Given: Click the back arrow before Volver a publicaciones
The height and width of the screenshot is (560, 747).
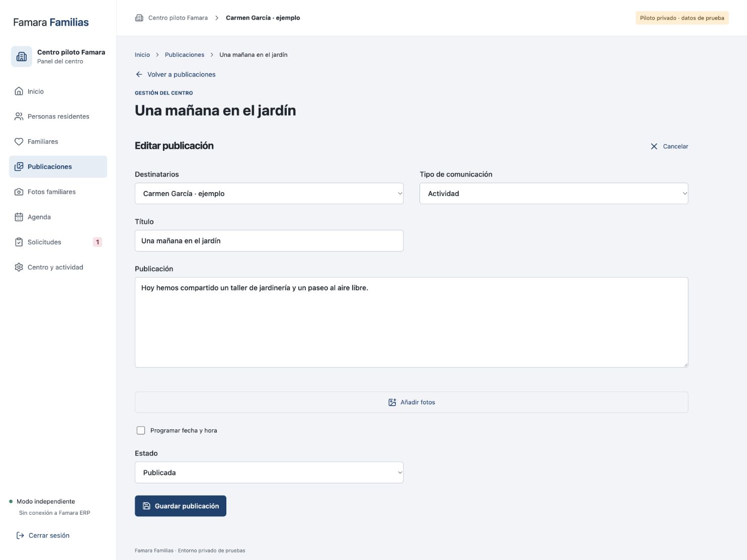Looking at the screenshot, I should (x=139, y=74).
